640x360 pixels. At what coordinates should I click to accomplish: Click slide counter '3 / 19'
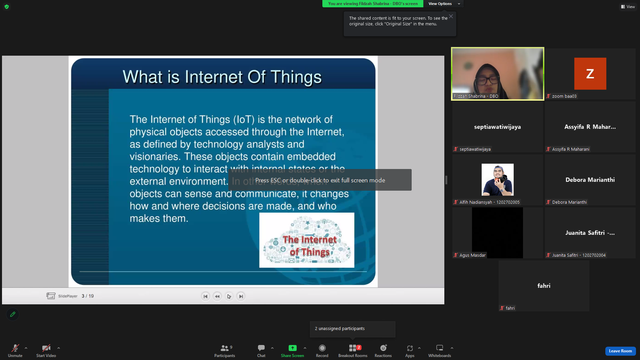88,296
